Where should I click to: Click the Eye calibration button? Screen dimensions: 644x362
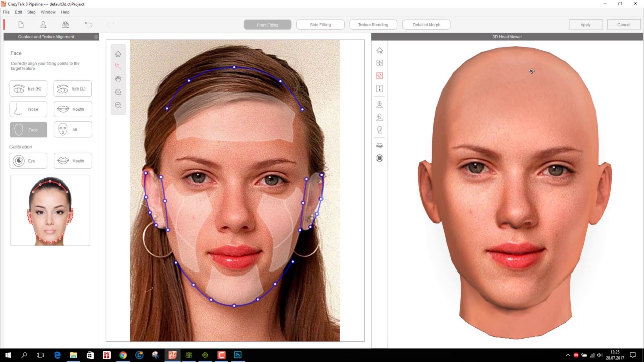[x=28, y=161]
